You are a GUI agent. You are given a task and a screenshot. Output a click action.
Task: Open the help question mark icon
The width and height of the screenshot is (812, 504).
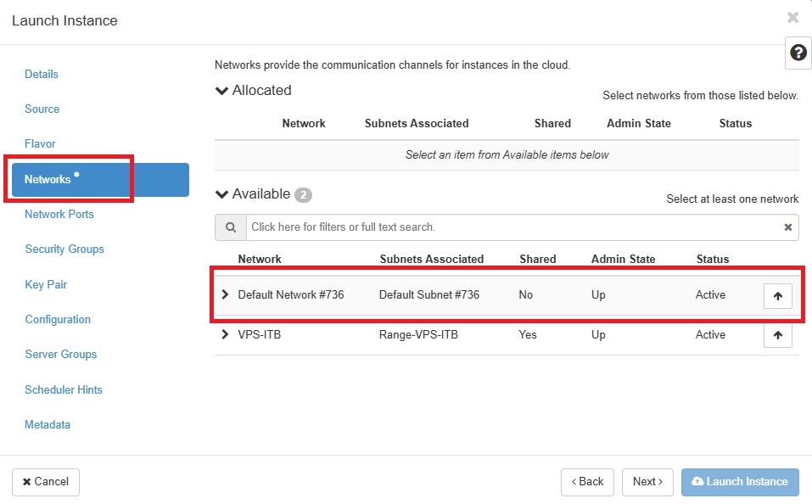coord(798,53)
